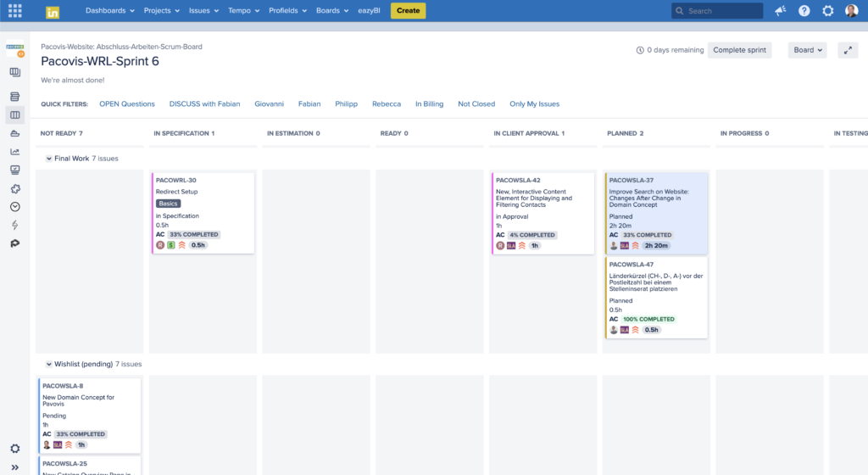
Task: Open the Backlog icon in sidebar
Action: (x=15, y=97)
